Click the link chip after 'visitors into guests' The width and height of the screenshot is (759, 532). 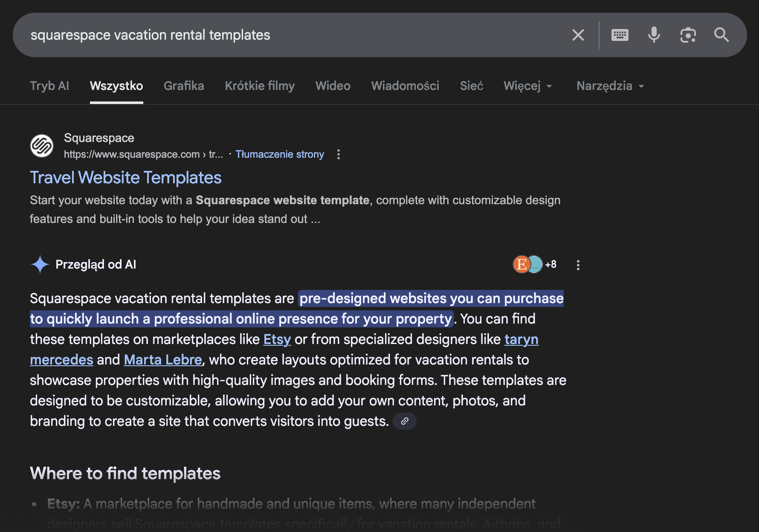[x=405, y=421]
